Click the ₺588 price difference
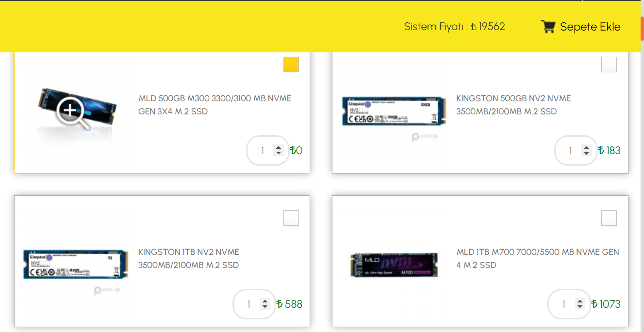Screen dimensions: 644x332 point(289,304)
